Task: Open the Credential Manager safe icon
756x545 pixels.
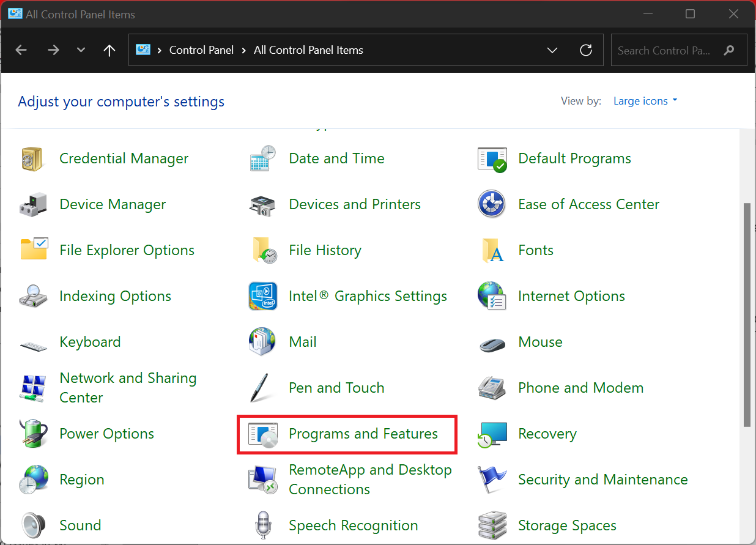Action: click(32, 159)
